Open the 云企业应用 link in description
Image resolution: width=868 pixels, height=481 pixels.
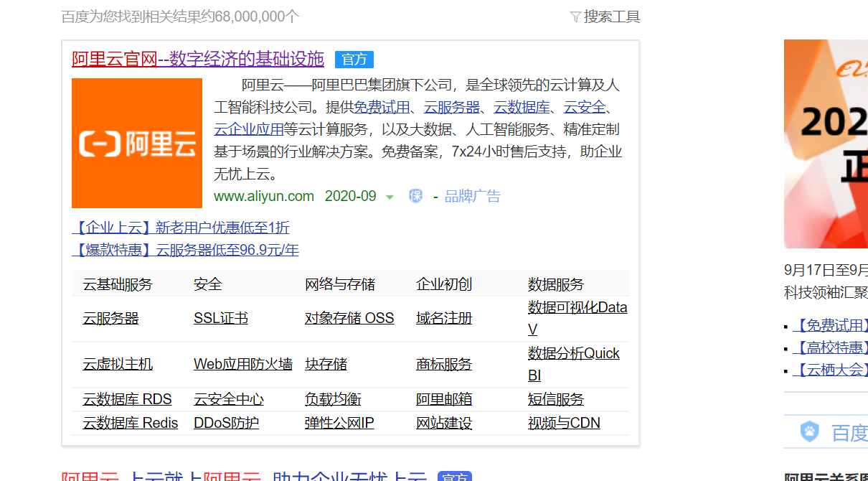(249, 129)
